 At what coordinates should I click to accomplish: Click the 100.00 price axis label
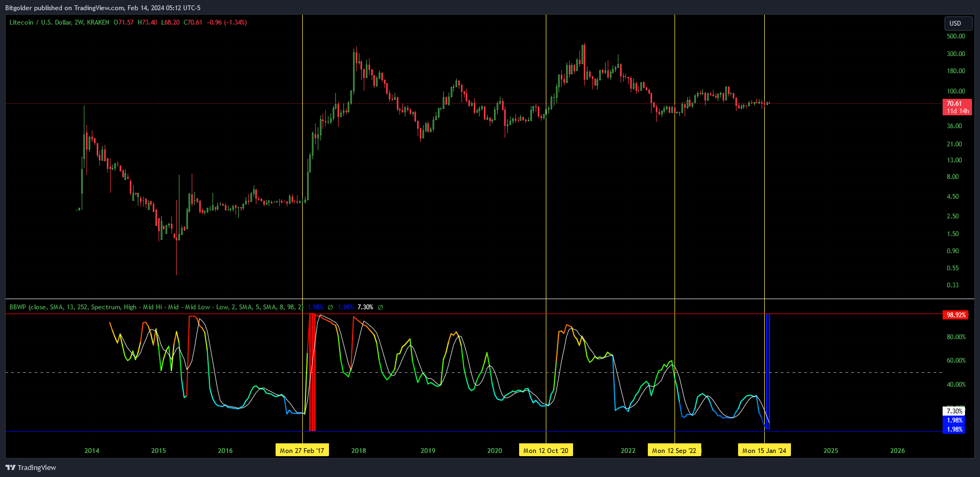click(956, 91)
